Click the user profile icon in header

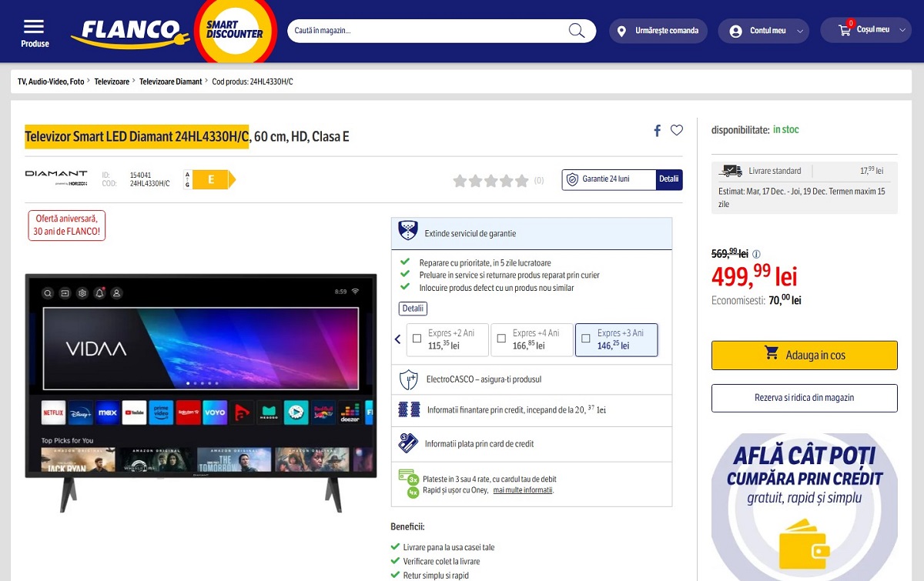[x=735, y=31]
